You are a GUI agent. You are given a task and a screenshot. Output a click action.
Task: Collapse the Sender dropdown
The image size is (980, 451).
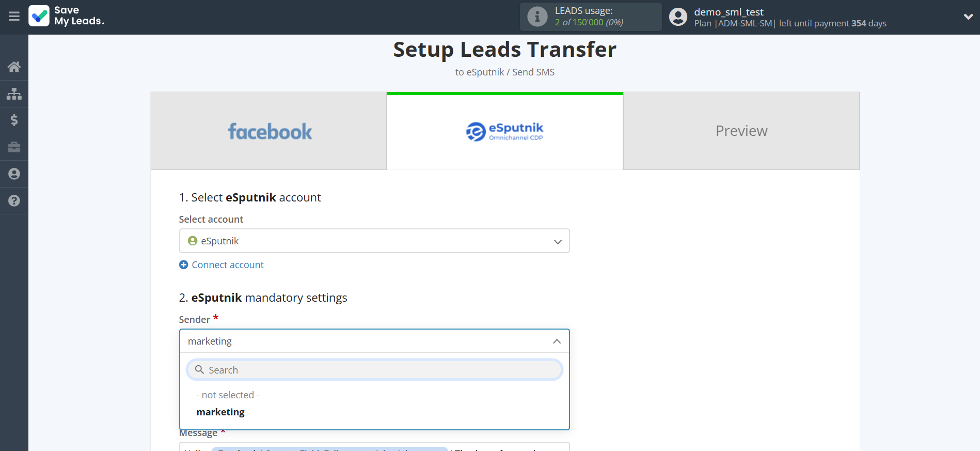(x=557, y=341)
